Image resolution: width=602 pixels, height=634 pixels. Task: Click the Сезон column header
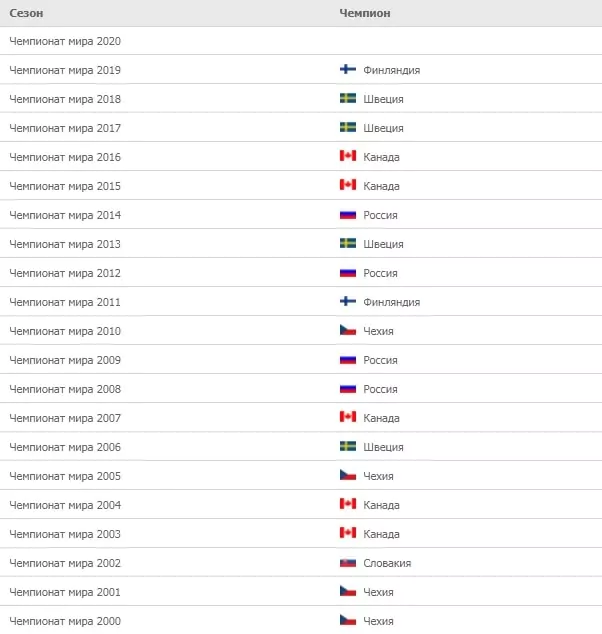pyautogui.click(x=26, y=13)
